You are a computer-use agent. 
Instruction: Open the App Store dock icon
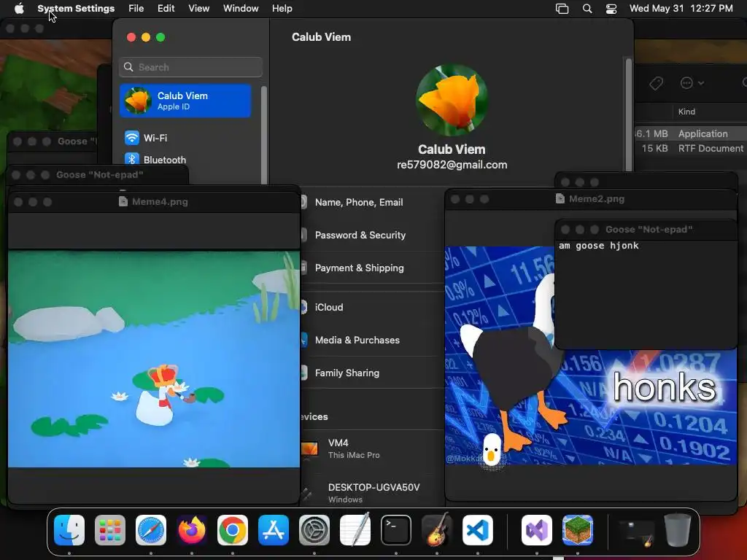[x=274, y=529]
